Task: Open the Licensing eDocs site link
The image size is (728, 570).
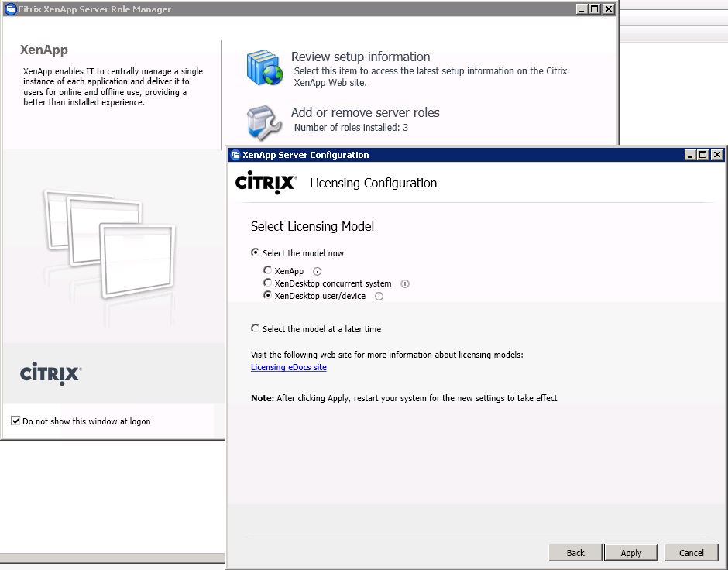Action: [288, 367]
